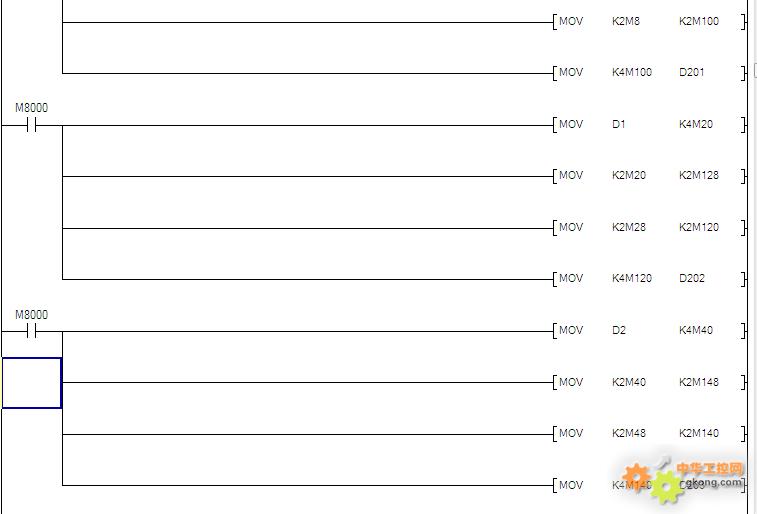
Task: Select MOV K2M20 K2M128 instruction
Action: point(649,176)
